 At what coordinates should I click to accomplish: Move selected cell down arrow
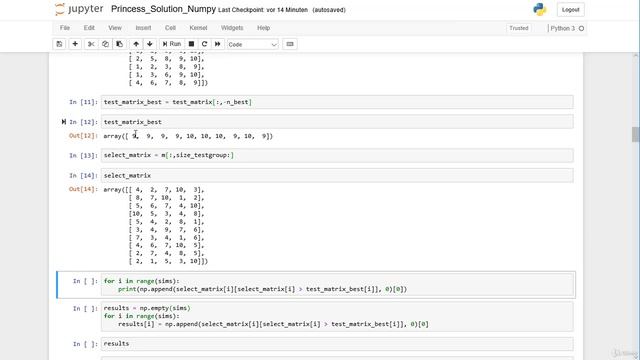tap(150, 44)
